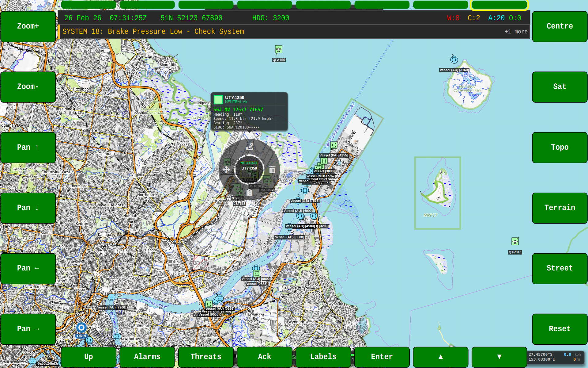The image size is (588, 368).
Task: Click the down chevron in the bottom bar
Action: (499, 357)
